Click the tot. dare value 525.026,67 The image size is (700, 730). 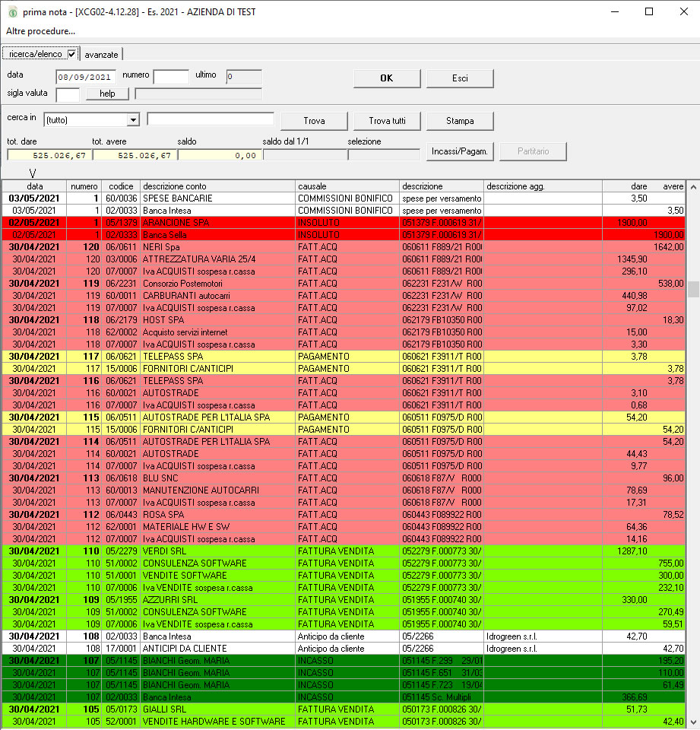tap(50, 155)
